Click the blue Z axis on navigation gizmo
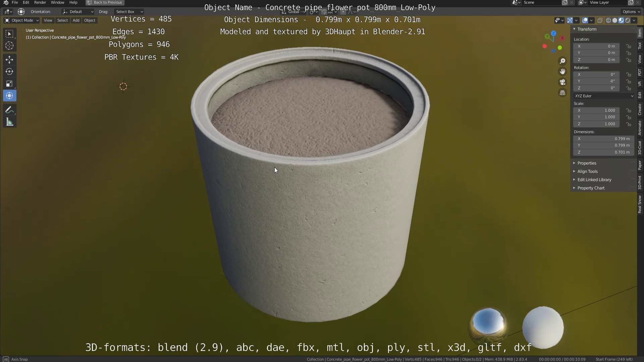This screenshot has width=644, height=362. (x=553, y=33)
